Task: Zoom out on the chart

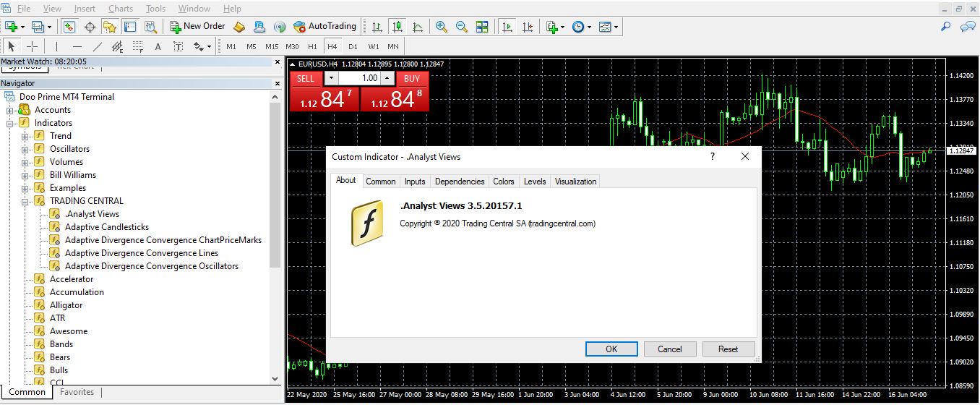Action: point(461,27)
